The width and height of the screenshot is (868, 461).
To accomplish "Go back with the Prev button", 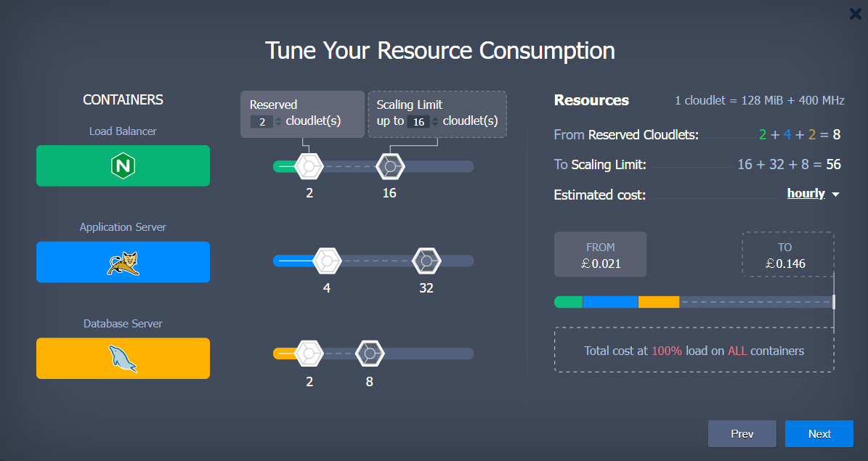I will point(742,433).
